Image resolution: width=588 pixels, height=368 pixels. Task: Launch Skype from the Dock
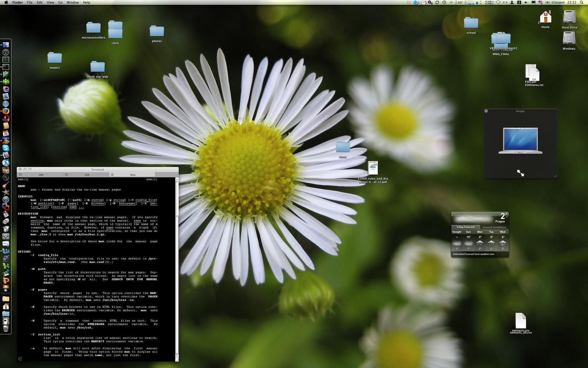[6, 148]
